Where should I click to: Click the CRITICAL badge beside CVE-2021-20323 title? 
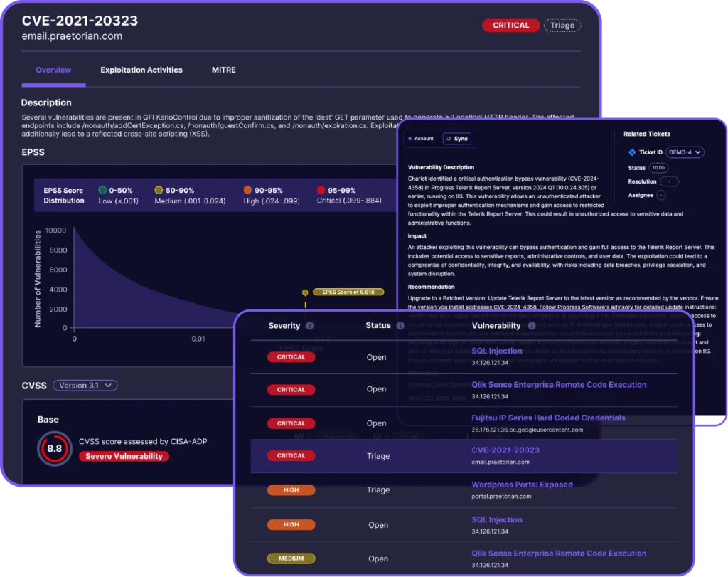coord(510,25)
